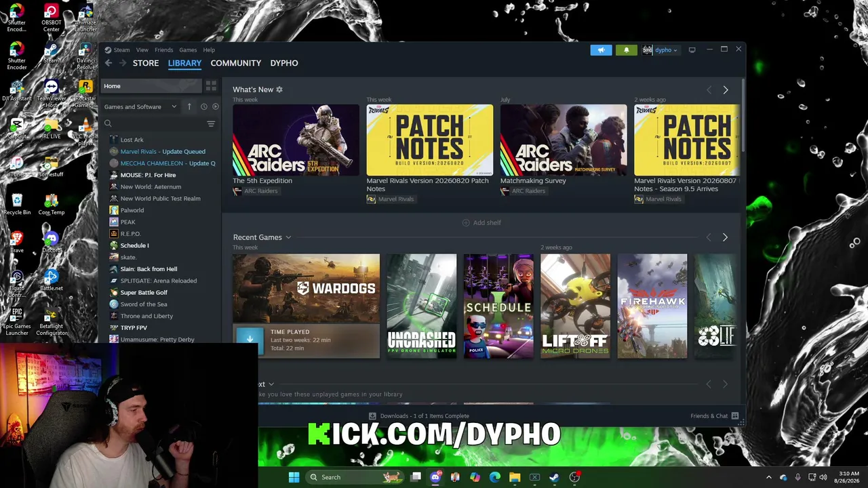Select Super Battle Golf in the list

(x=144, y=292)
